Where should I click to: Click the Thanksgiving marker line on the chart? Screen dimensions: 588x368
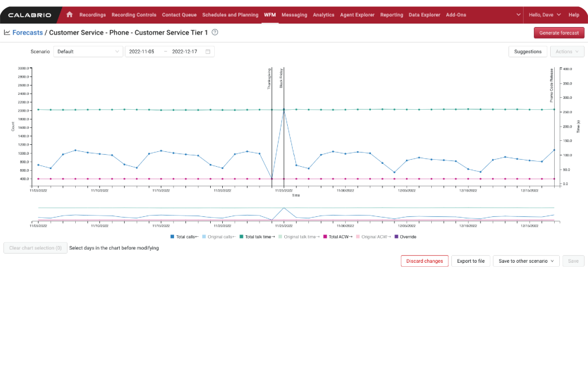(271, 126)
